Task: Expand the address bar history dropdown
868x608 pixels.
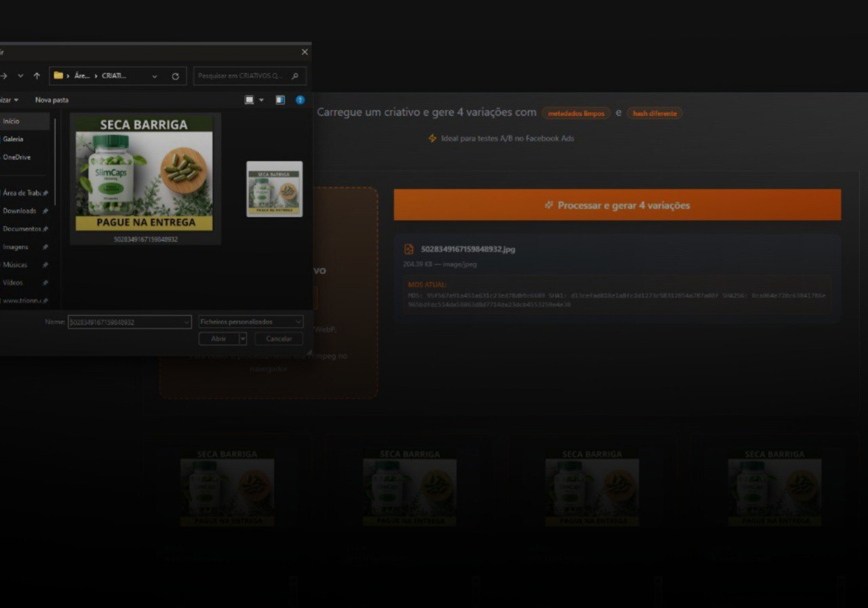Action: tap(155, 76)
